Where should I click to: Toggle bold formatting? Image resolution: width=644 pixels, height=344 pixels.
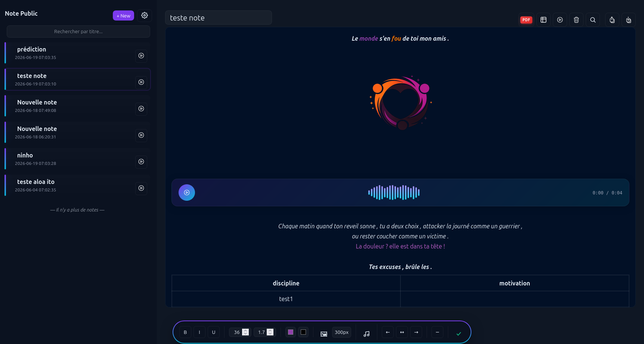(185, 332)
